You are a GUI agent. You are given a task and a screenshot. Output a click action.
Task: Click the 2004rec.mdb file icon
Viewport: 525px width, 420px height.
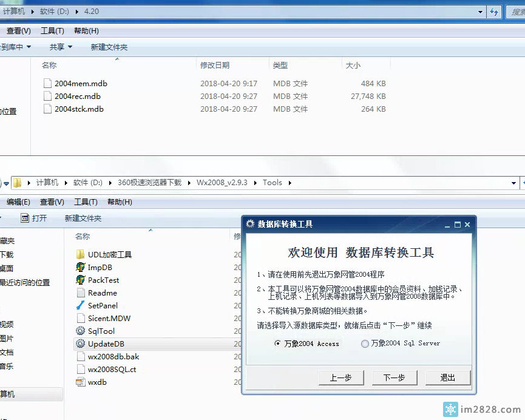click(47, 97)
